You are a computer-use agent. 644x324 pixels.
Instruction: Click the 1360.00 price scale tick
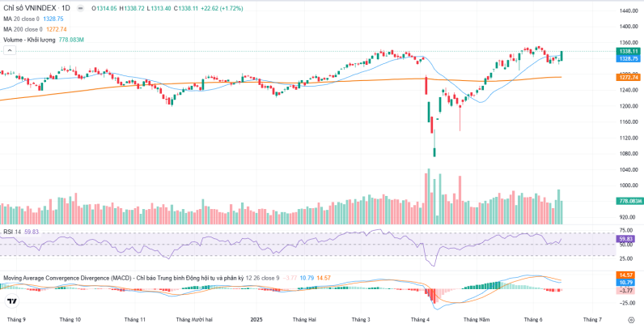(x=629, y=42)
